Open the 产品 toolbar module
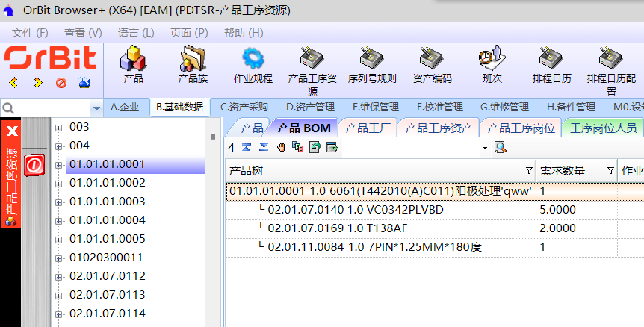Image resolution: width=644 pixels, height=327 pixels. pyautogui.click(x=133, y=65)
